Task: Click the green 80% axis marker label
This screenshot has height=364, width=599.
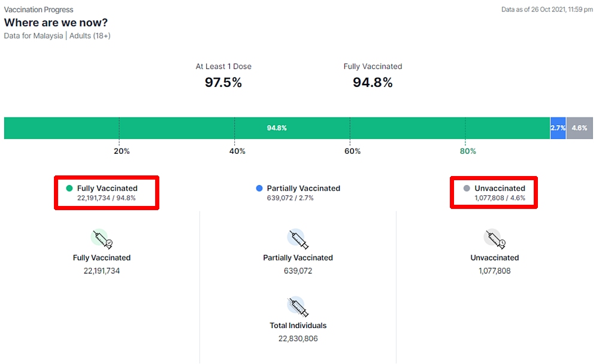Action: (x=468, y=151)
